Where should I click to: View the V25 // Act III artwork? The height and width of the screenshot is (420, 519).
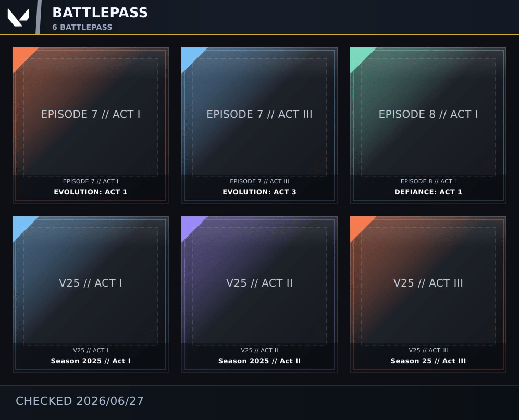tap(428, 283)
